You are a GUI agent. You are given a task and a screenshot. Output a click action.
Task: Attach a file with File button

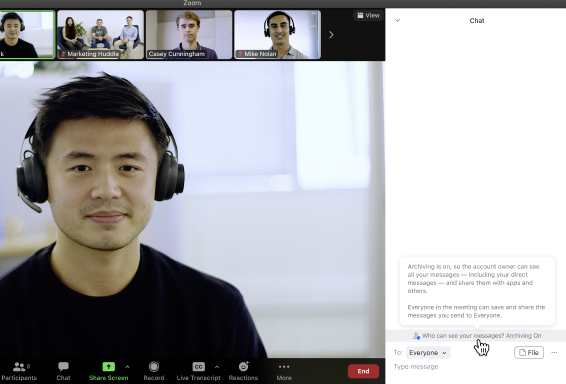pyautogui.click(x=529, y=353)
